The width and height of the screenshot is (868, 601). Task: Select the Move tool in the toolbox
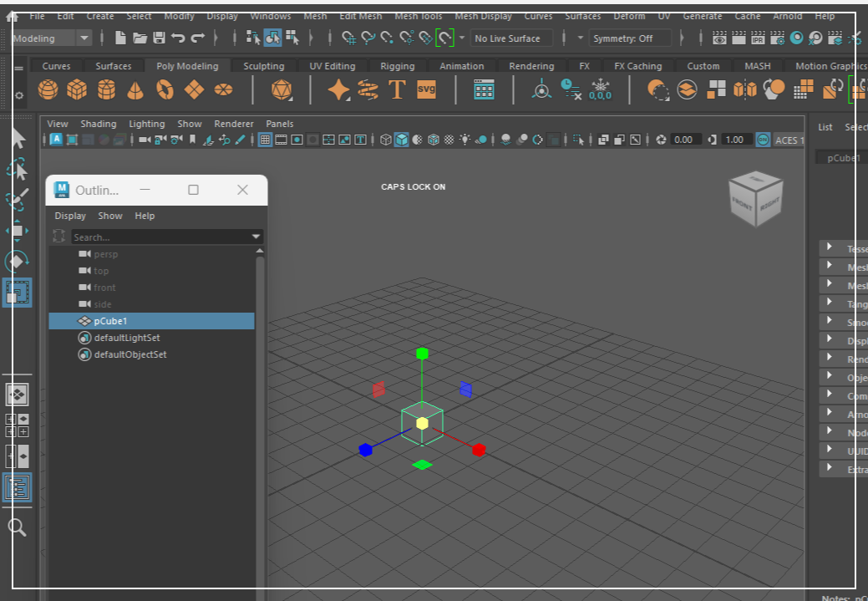[x=18, y=228]
